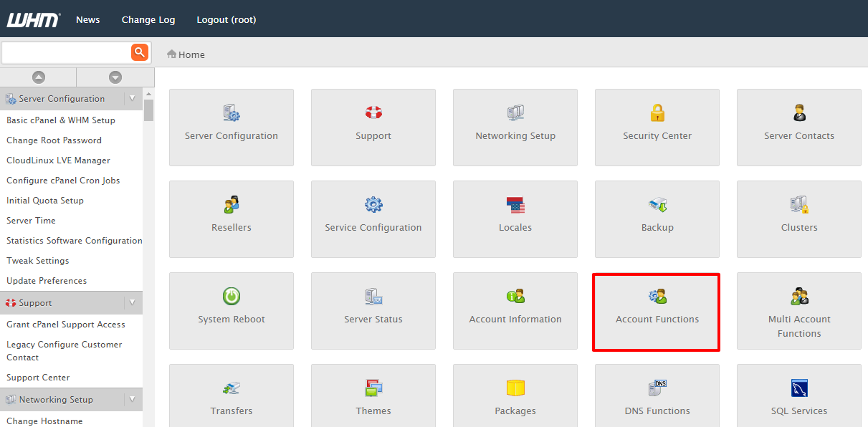Open Change Root Password link
Viewport: 868px width, 427px height.
click(x=54, y=140)
